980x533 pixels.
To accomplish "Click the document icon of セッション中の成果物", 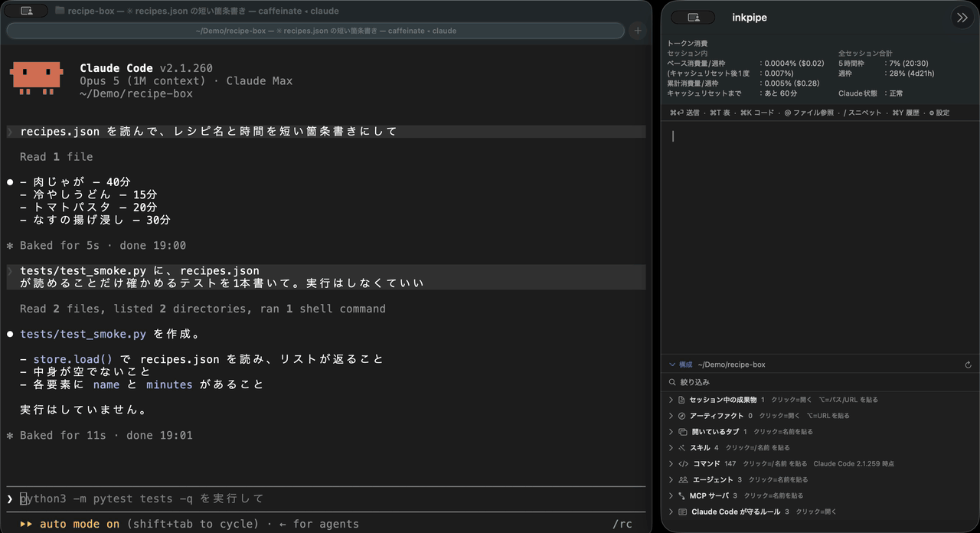I will (x=682, y=400).
